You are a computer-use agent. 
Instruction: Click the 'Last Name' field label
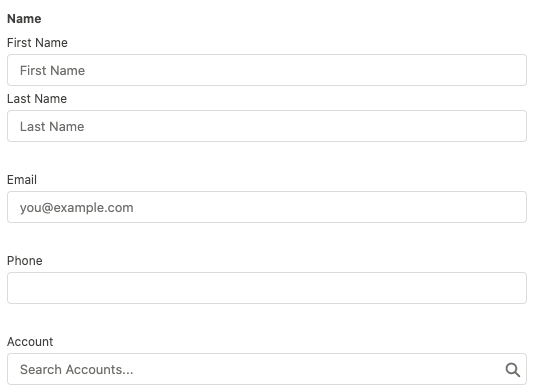tap(37, 99)
